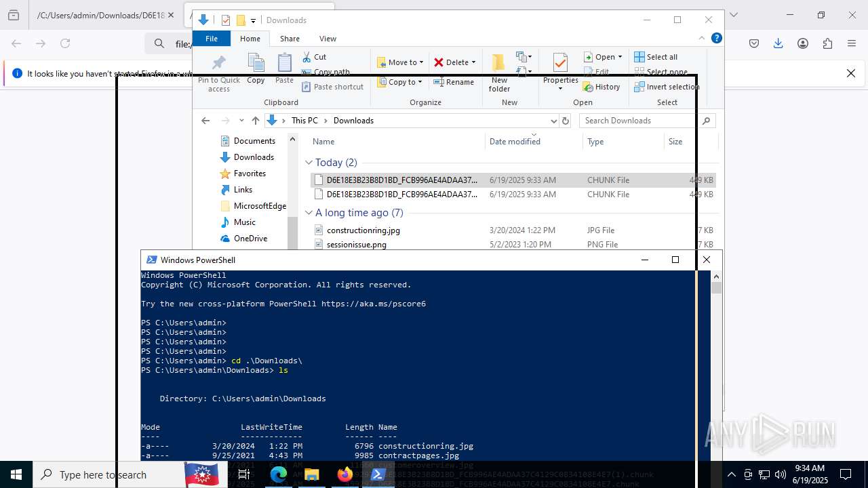Open the File tab in Explorer
868x488 pixels.
pos(212,39)
